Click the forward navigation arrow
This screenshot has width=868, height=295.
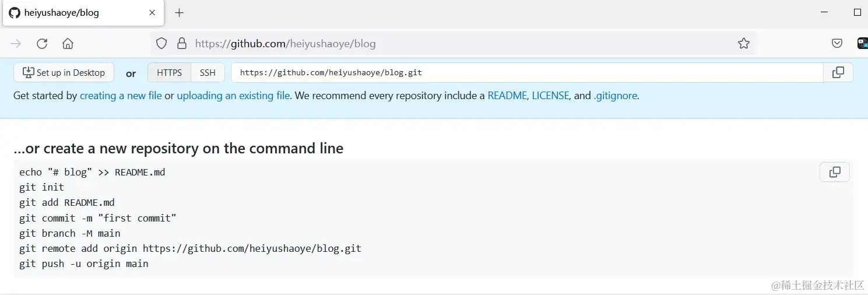tap(16, 44)
